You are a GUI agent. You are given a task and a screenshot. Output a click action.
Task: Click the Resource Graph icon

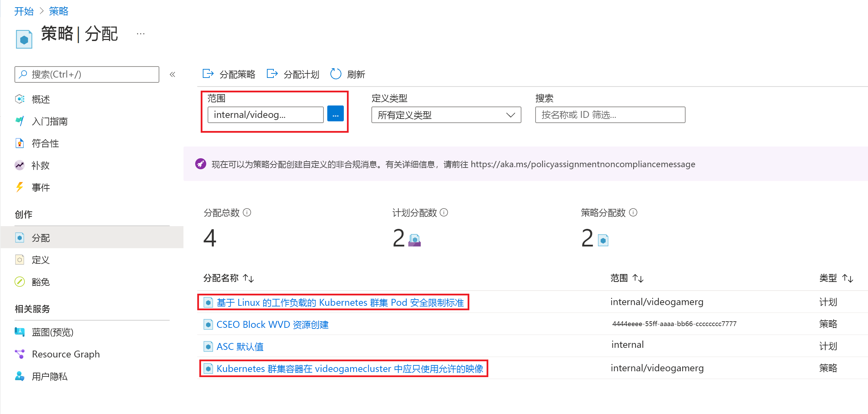pos(20,354)
